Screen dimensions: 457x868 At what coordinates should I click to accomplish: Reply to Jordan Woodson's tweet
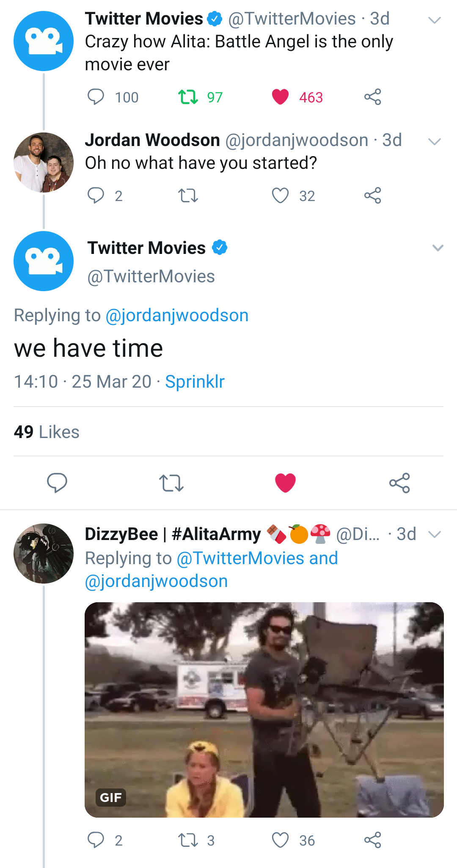point(96,196)
